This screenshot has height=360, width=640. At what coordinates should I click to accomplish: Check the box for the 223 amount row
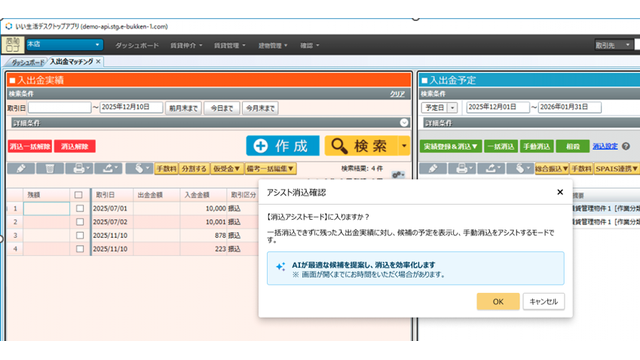pyautogui.click(x=80, y=249)
